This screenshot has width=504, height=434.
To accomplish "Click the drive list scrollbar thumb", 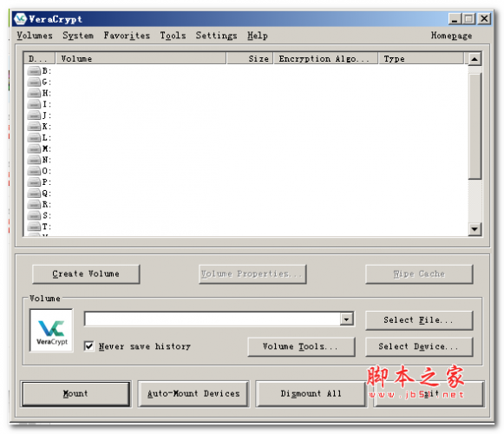I will (475, 126).
